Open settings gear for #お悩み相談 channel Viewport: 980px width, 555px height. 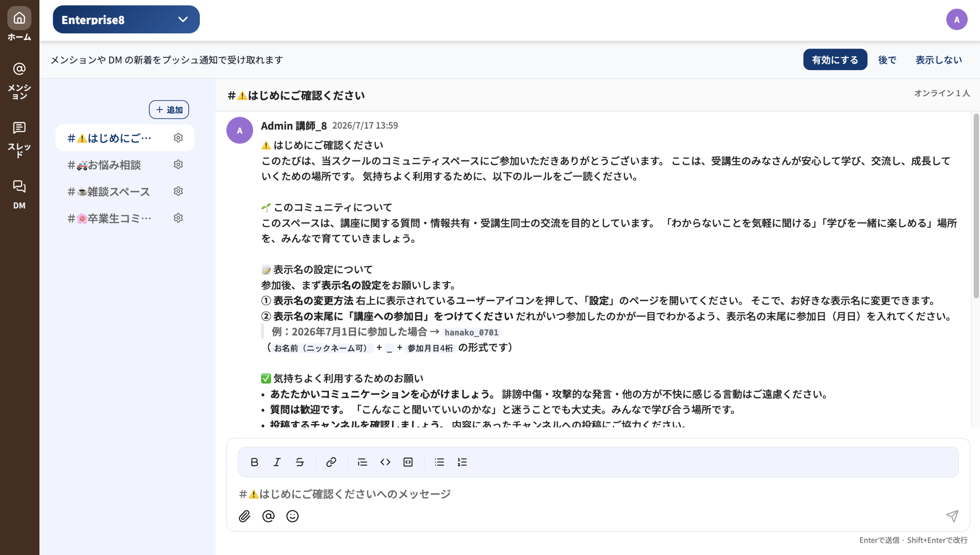point(178,165)
